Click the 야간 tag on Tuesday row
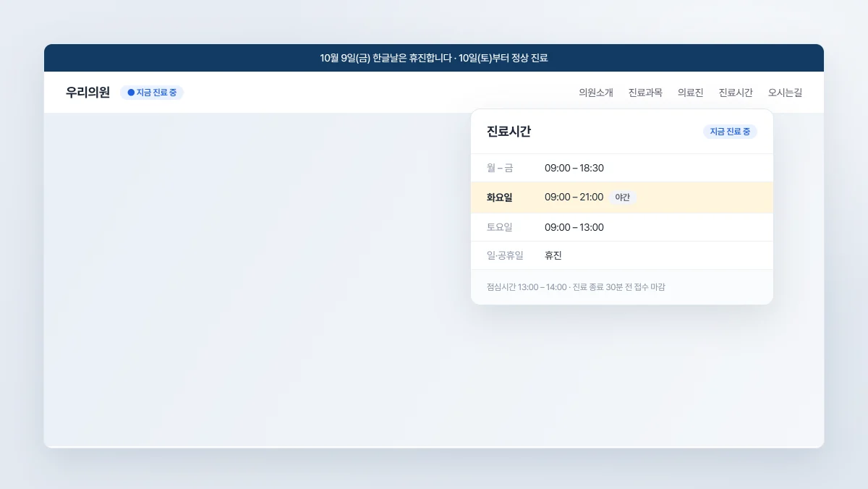Image resolution: width=868 pixels, height=489 pixels. pos(622,197)
